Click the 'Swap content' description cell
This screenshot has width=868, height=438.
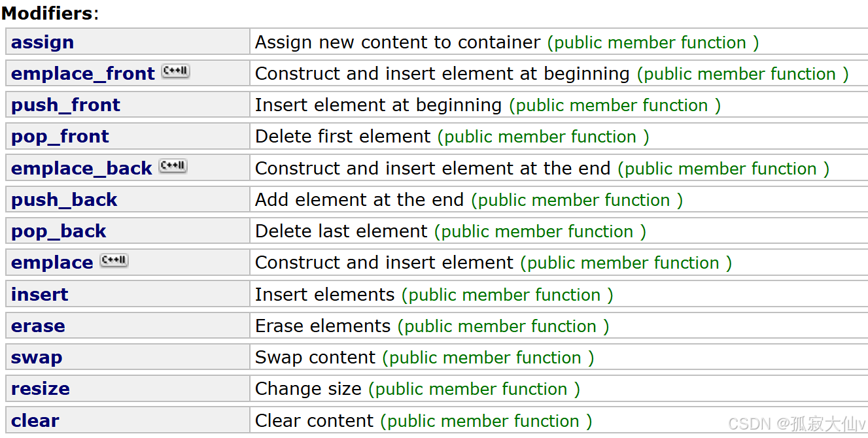click(315, 358)
